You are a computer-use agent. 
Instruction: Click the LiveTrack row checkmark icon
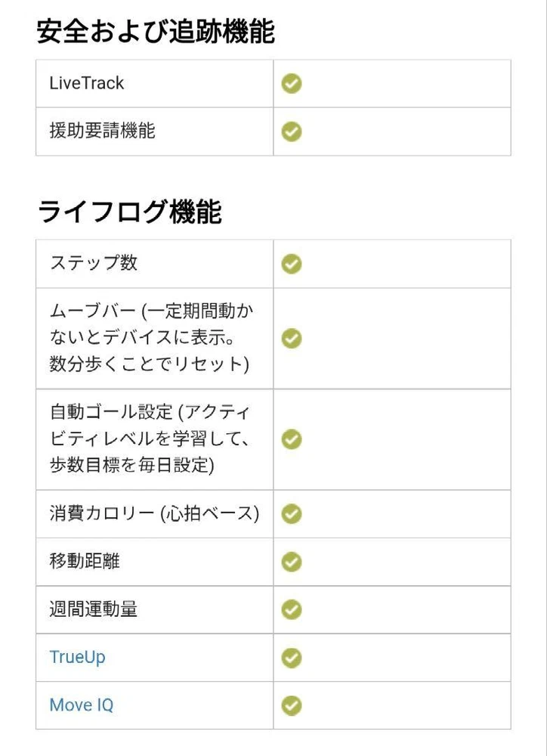[x=292, y=83]
